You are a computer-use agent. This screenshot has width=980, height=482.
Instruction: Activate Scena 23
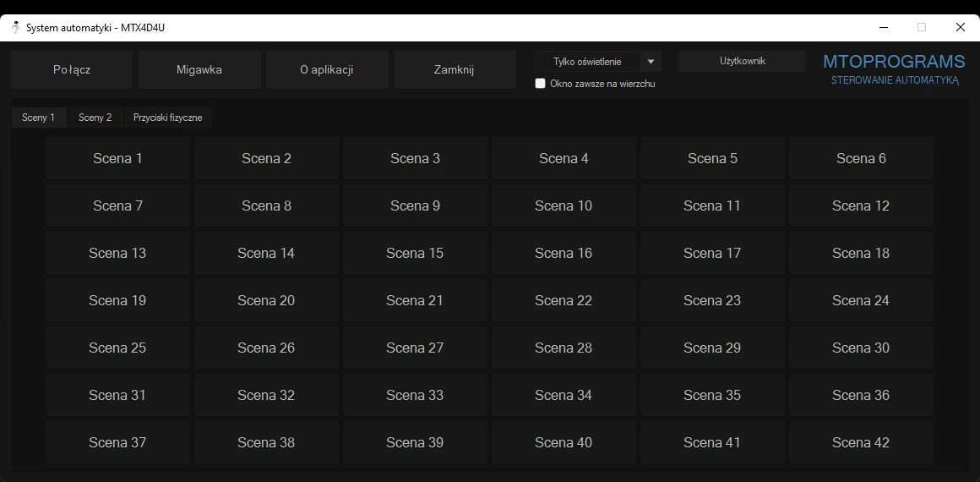pyautogui.click(x=713, y=300)
